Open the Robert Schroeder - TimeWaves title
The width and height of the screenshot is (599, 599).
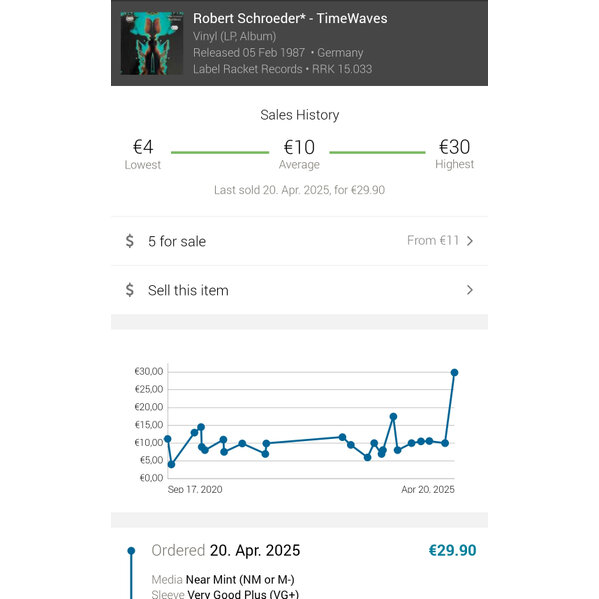[290, 18]
